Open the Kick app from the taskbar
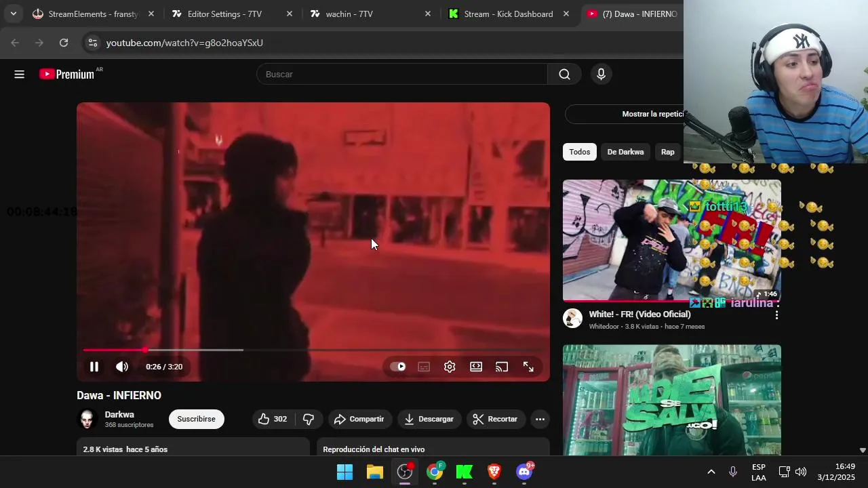This screenshot has width=868, height=488. pos(465,472)
